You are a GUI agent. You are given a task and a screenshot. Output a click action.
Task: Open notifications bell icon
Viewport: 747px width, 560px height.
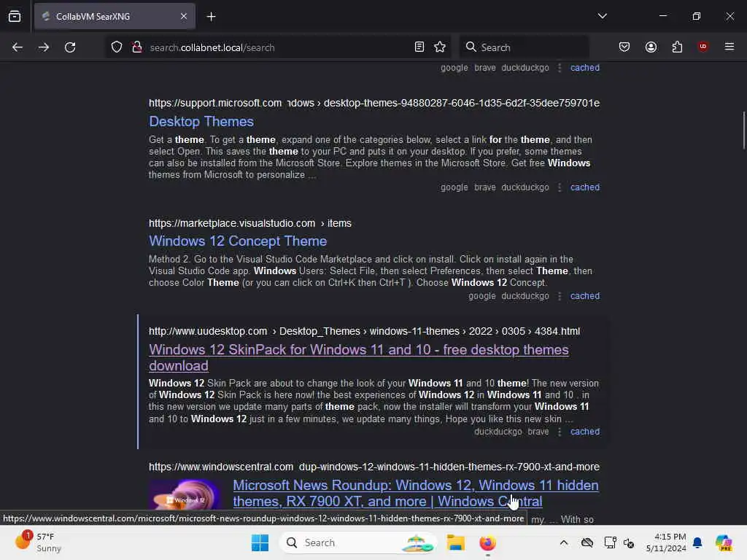pos(697,542)
